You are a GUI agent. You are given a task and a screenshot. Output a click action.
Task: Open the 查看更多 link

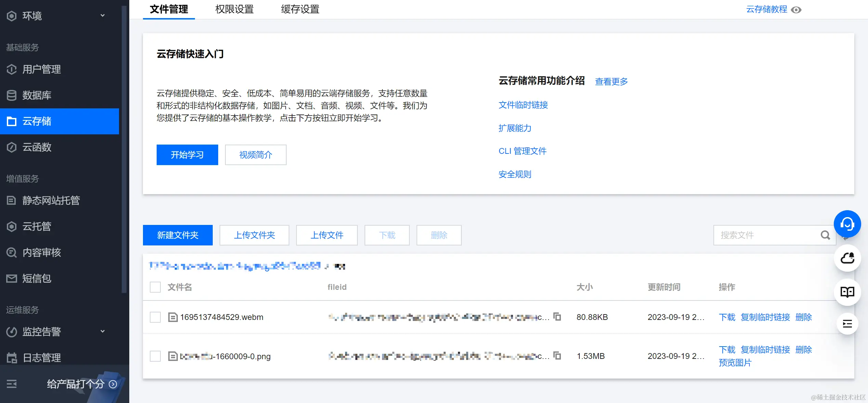pos(611,82)
